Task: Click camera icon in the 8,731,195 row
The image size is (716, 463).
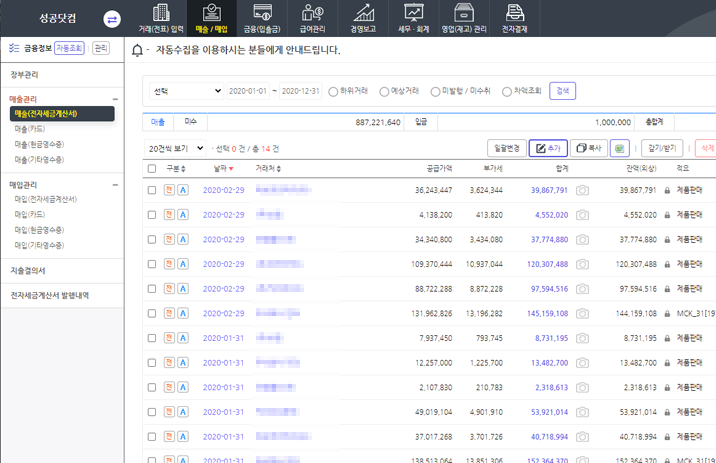Action: (x=582, y=338)
